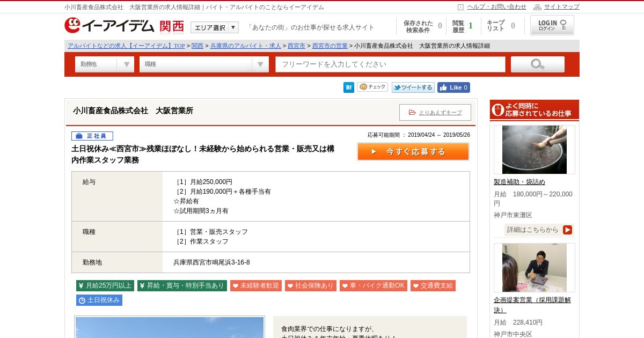Click the job photo in the listing
Image resolution: width=644 pixels, height=338 pixels.
pos(170,327)
